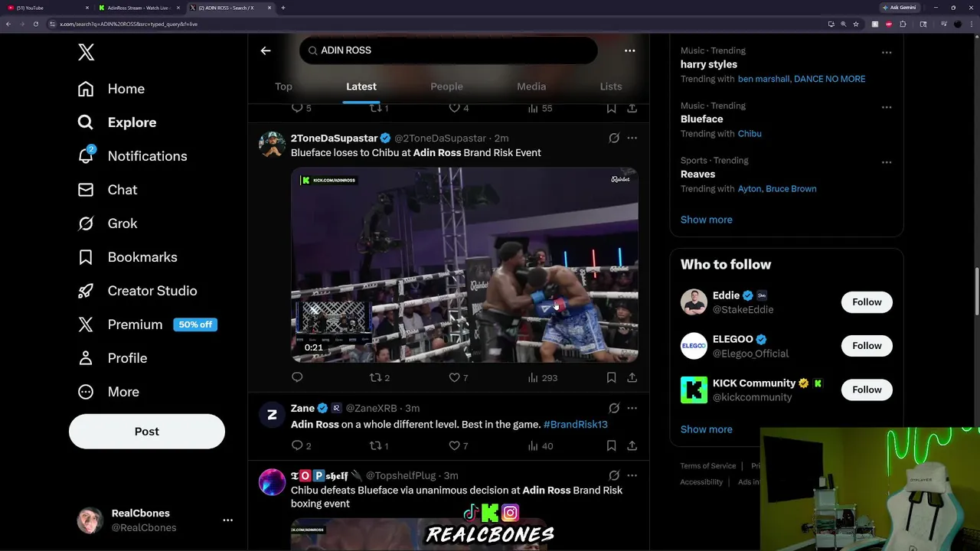Open options for Reaves trend

pyautogui.click(x=887, y=162)
